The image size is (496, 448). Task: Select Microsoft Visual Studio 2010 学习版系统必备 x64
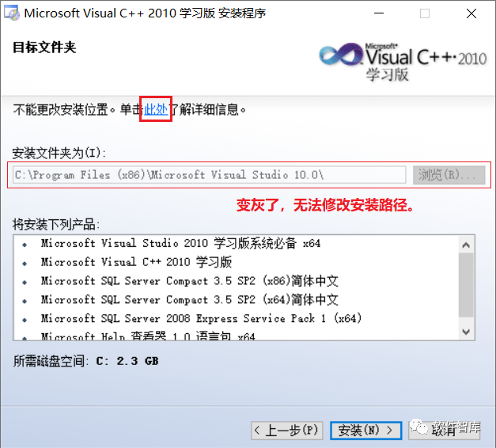click(x=180, y=243)
